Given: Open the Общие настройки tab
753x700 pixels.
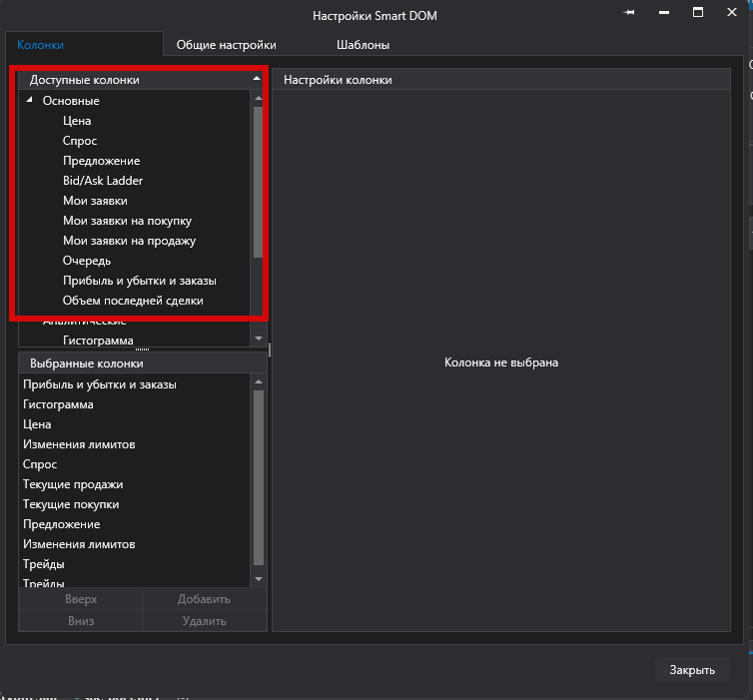Looking at the screenshot, I should click(x=226, y=45).
